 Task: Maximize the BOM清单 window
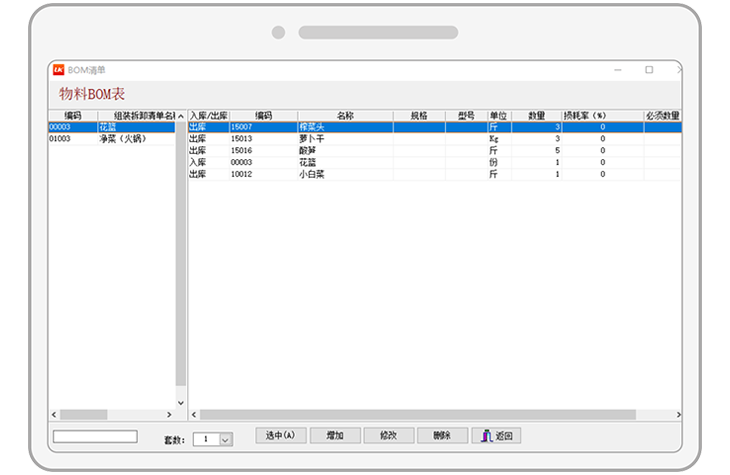(649, 70)
